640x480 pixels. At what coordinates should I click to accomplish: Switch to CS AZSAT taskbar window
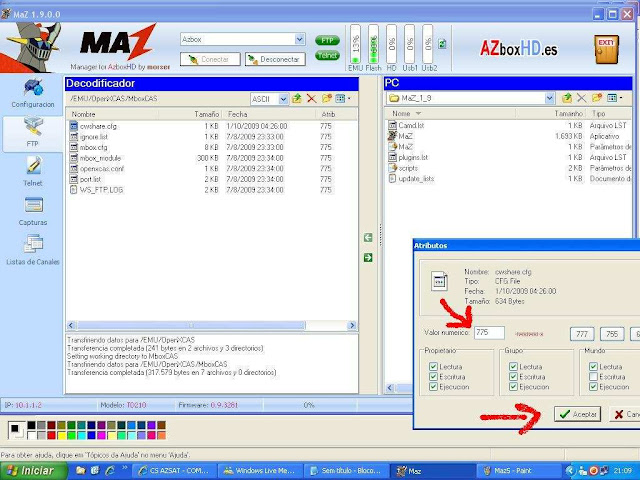coord(175,471)
